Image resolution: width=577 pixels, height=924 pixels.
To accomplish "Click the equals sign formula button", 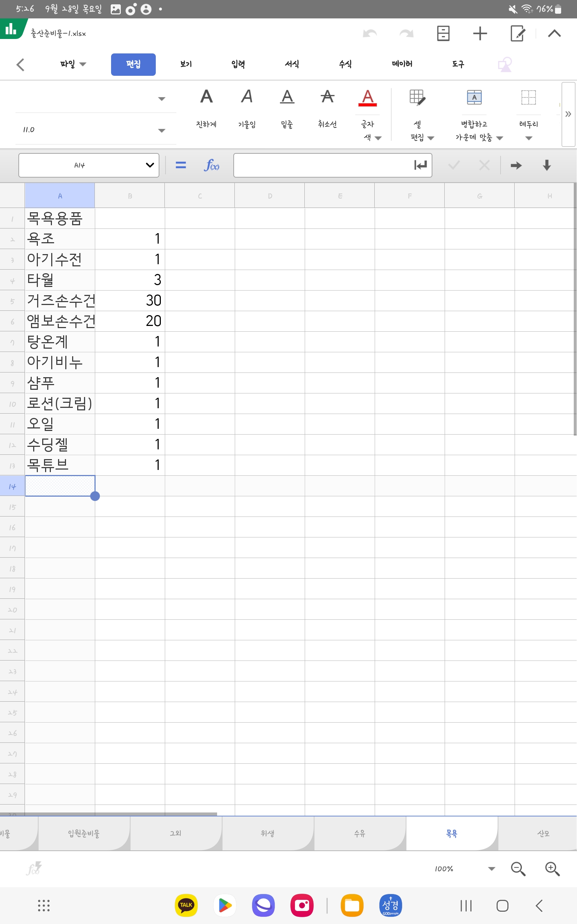I will click(x=181, y=165).
